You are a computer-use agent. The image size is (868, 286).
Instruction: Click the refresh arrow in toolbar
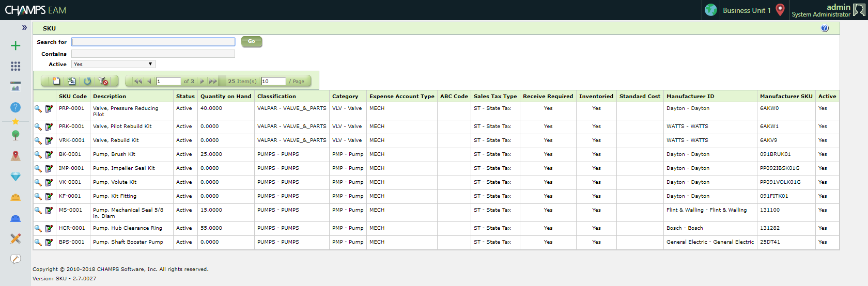click(x=87, y=81)
